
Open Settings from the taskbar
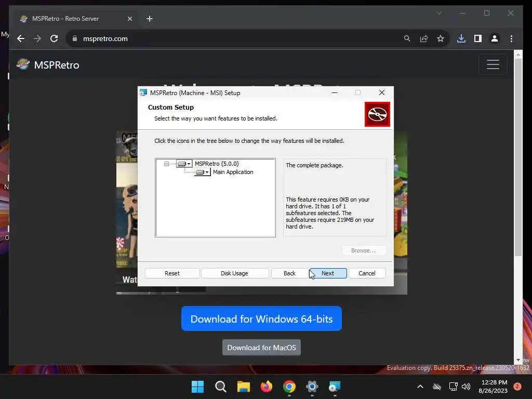point(312,387)
